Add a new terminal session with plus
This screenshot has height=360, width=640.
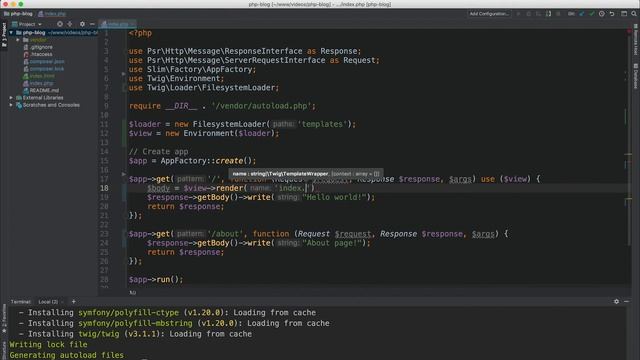click(x=74, y=302)
